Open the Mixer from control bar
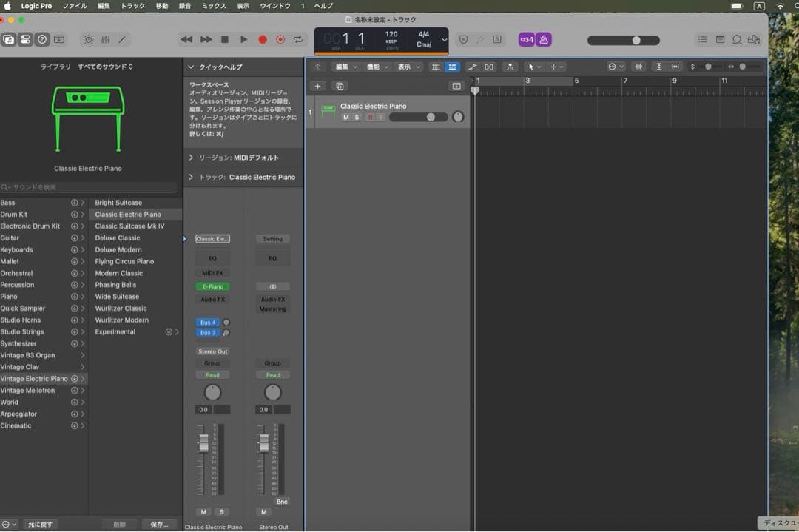 click(x=105, y=40)
